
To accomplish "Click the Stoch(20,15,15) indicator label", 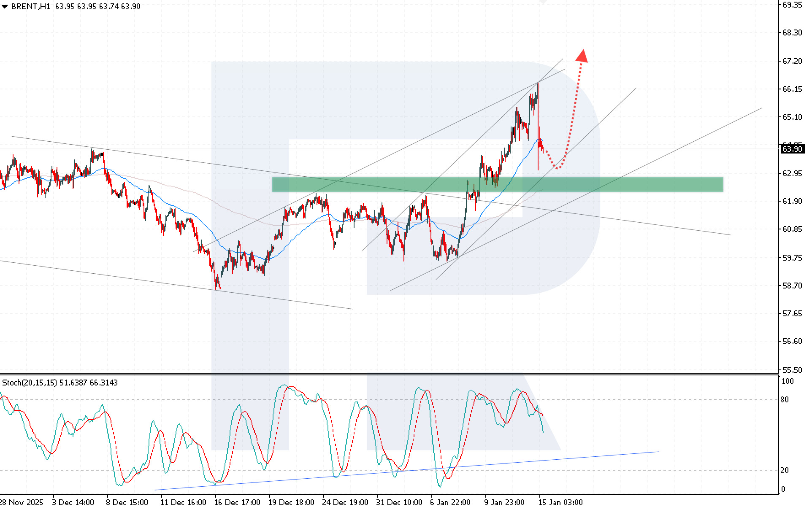I will [30, 383].
